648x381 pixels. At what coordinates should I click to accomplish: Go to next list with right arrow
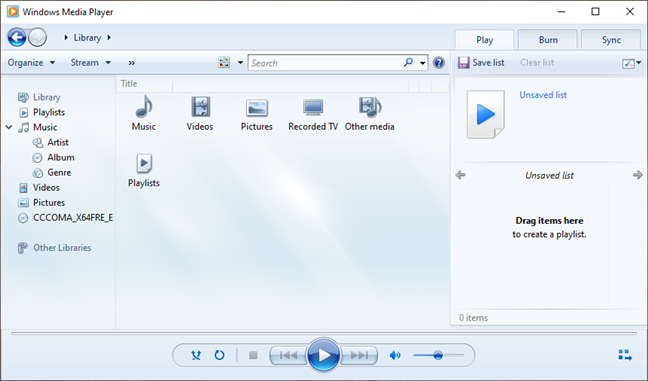pyautogui.click(x=638, y=175)
